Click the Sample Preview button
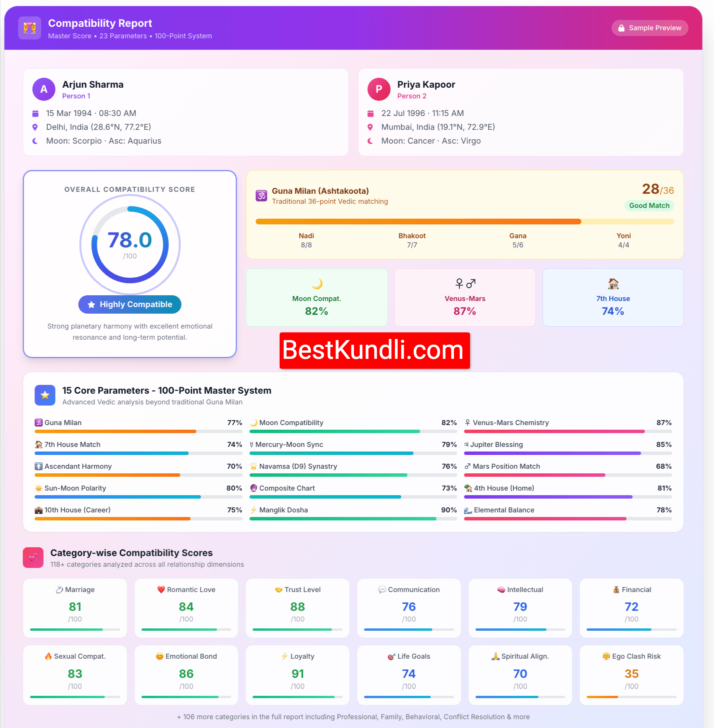This screenshot has width=714, height=728. coord(649,28)
